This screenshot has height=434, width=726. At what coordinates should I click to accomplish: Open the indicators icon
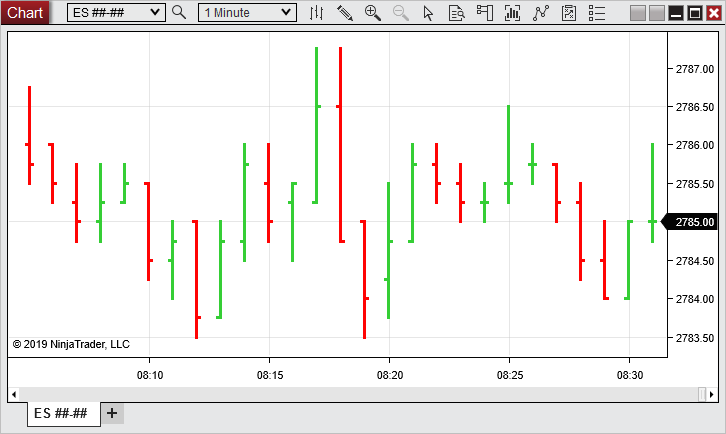tap(513, 13)
